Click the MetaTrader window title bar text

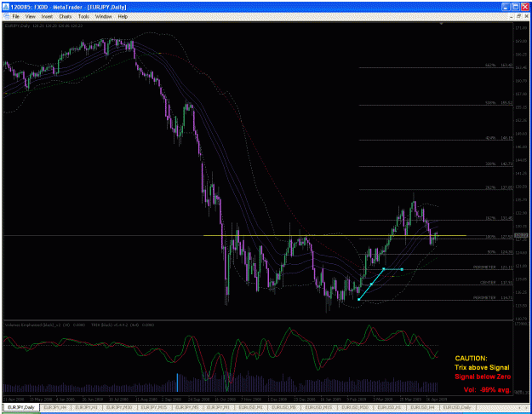69,7
